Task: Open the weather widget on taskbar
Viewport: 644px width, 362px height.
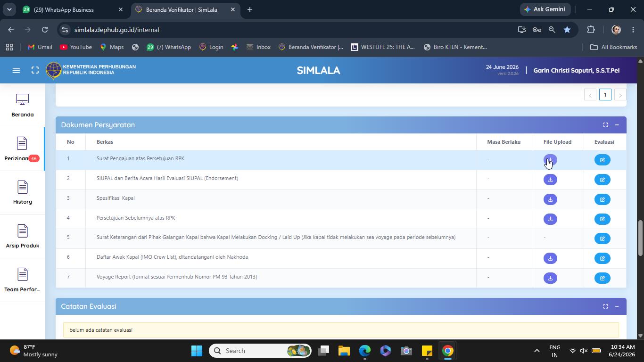Action: pyautogui.click(x=33, y=351)
